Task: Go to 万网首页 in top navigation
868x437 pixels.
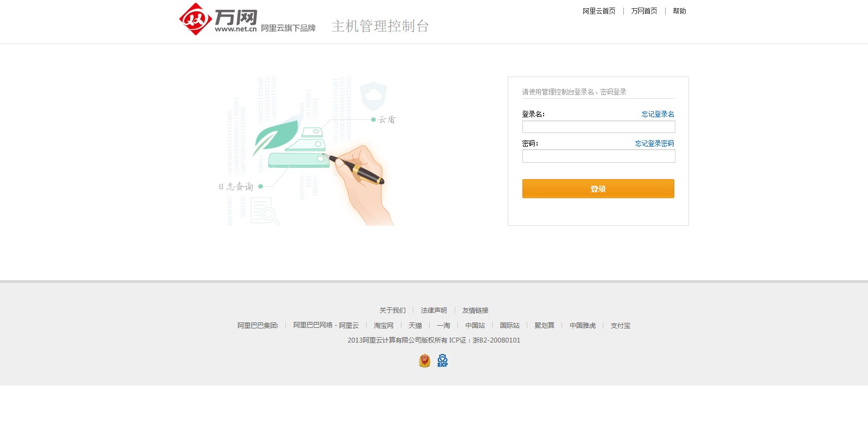Action: pyautogui.click(x=644, y=11)
